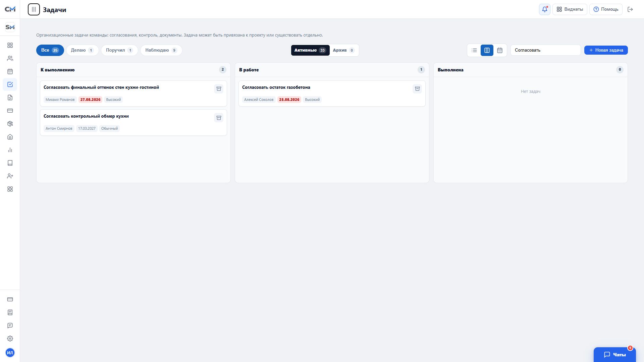Open the 'Виджеты' button
Viewport: 644px width, 362px height.
(x=570, y=9)
